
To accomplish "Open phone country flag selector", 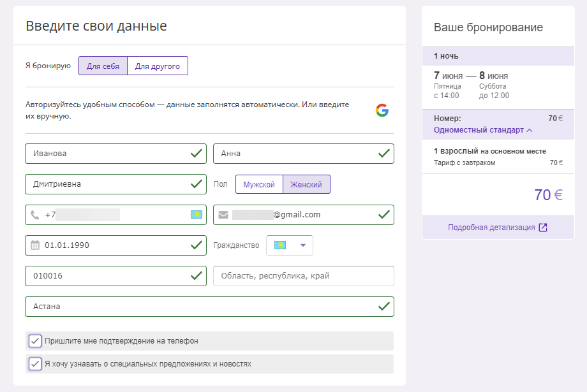I will 196,214.
